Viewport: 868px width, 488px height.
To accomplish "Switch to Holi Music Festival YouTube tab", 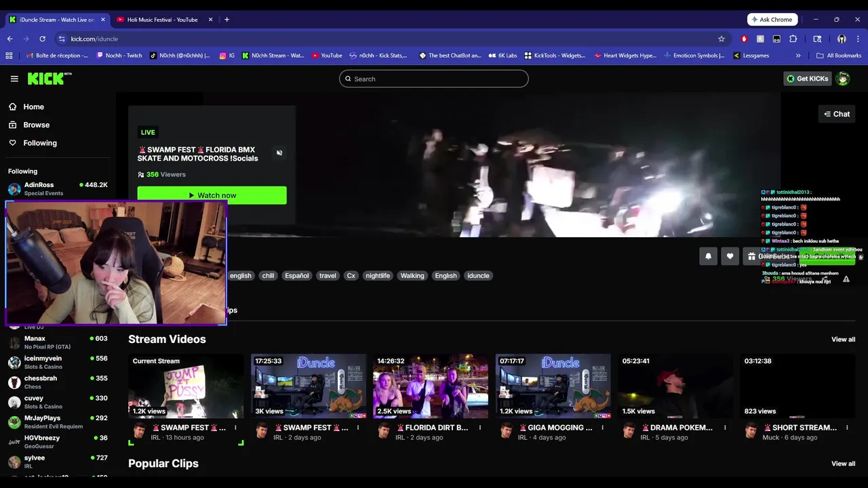I will (x=163, y=20).
